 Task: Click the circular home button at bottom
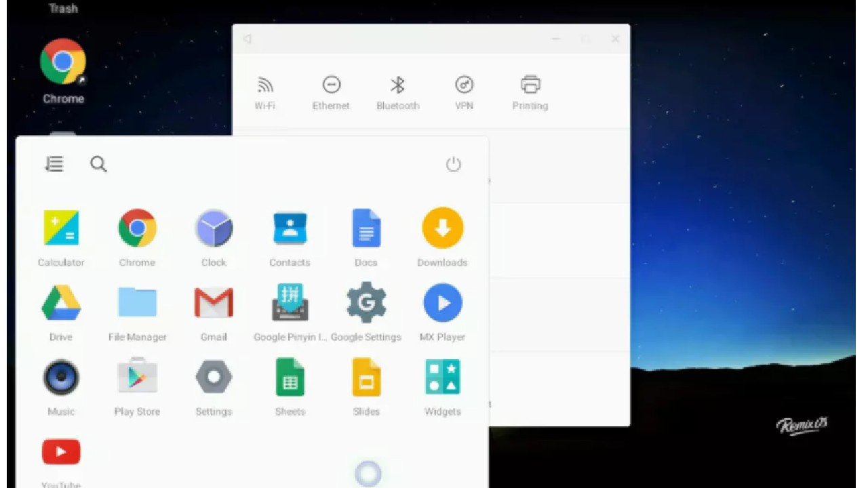click(368, 474)
